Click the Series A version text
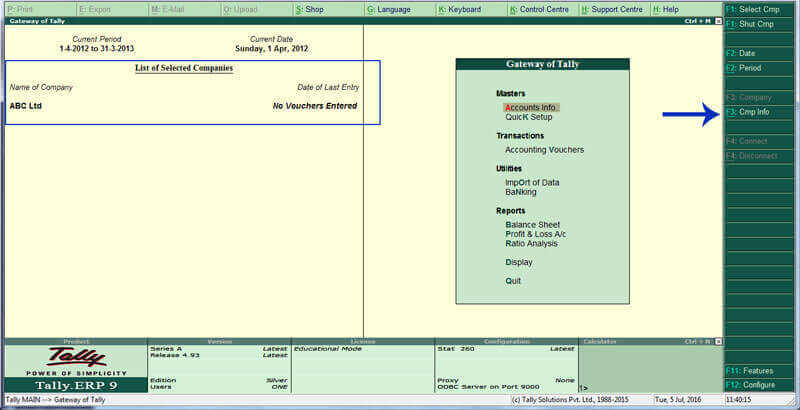This screenshot has width=800, height=410. [166, 349]
